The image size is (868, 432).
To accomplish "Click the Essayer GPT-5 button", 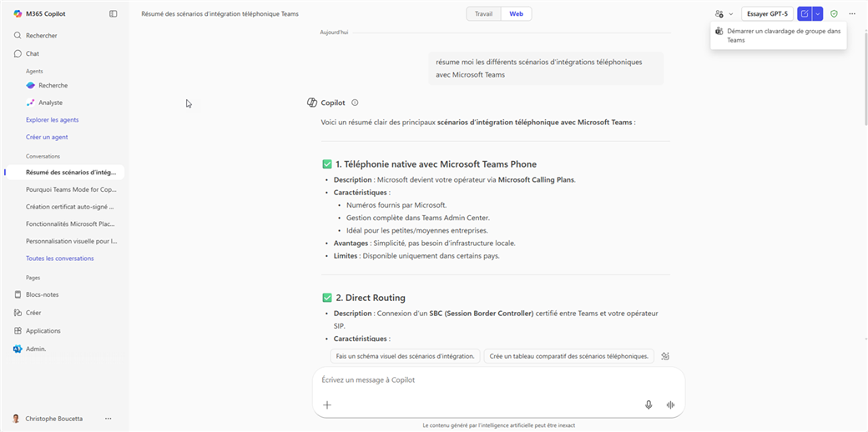I will [x=766, y=14].
